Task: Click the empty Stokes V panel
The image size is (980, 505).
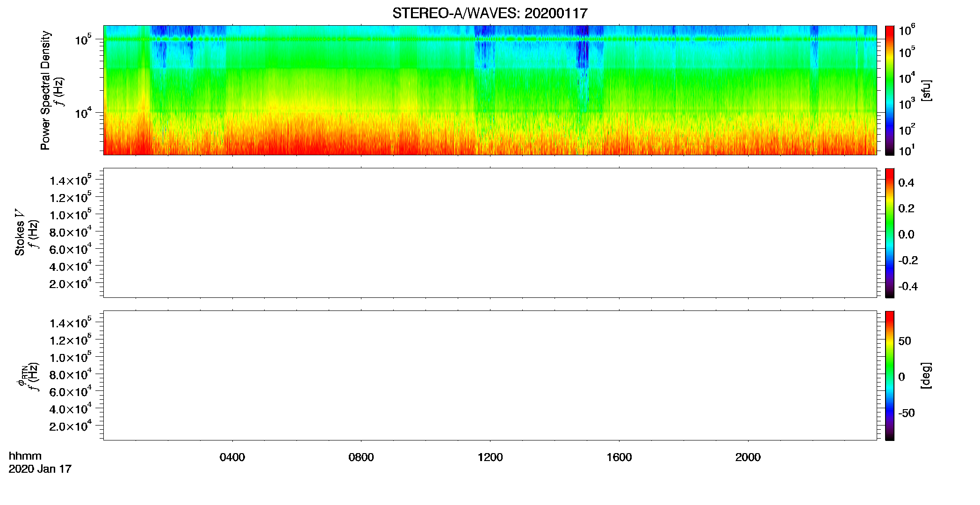Action: tap(490, 233)
